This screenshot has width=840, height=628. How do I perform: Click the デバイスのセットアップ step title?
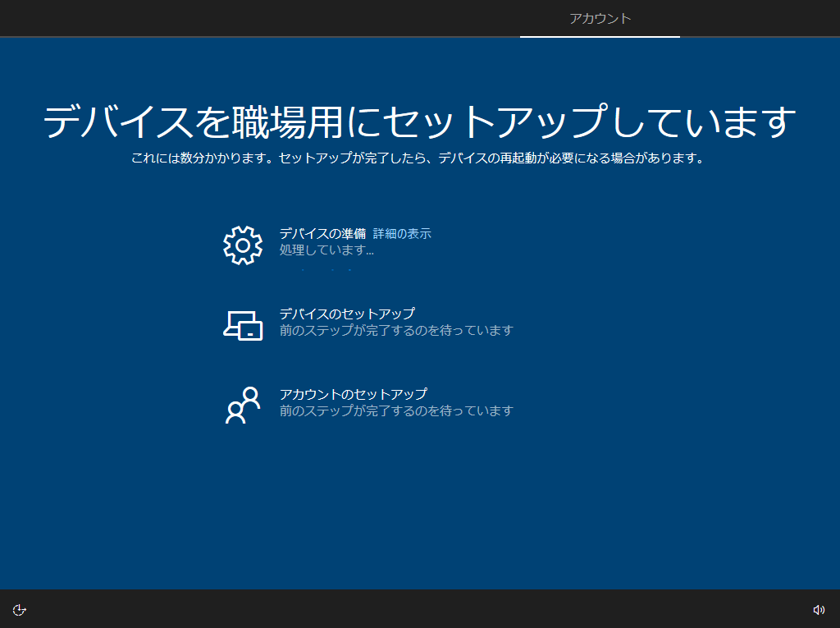click(347, 314)
